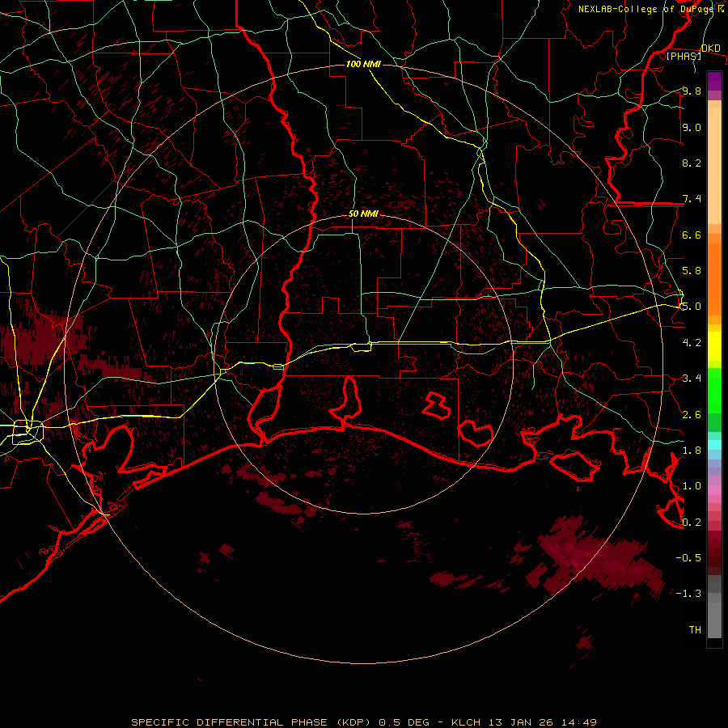Click the 9.8 scale value
The image size is (728, 728).
point(692,91)
